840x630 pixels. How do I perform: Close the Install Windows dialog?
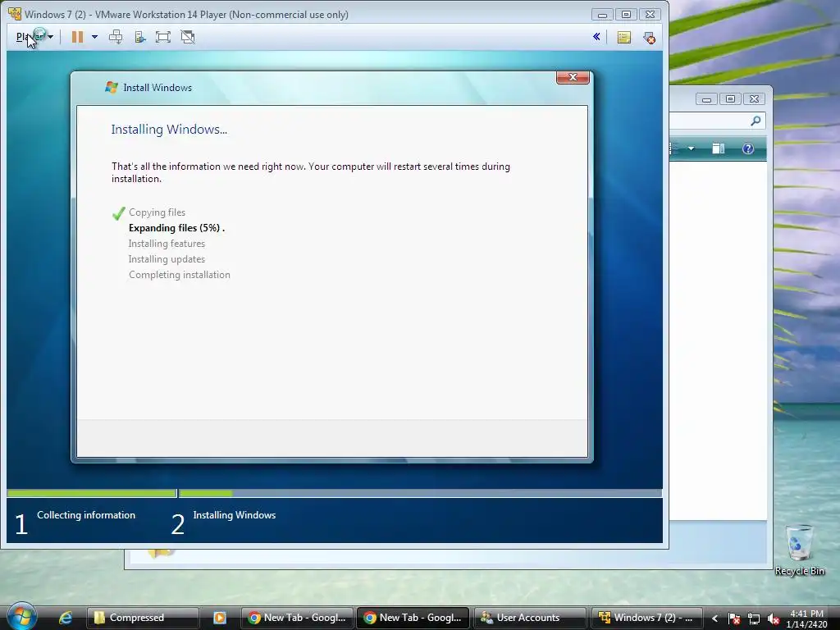tap(573, 77)
